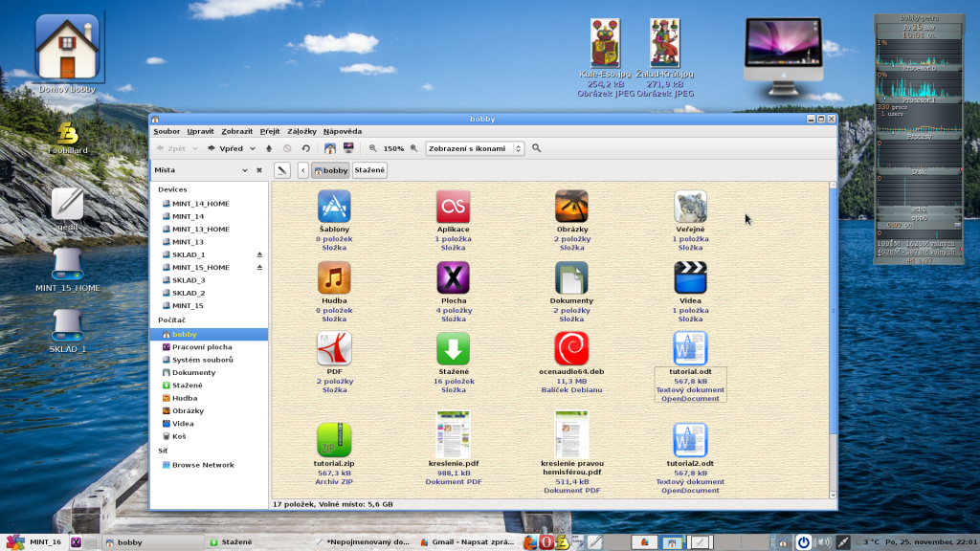Open the Záložky menu
Viewport: 980px width, 551px height.
[x=301, y=131]
